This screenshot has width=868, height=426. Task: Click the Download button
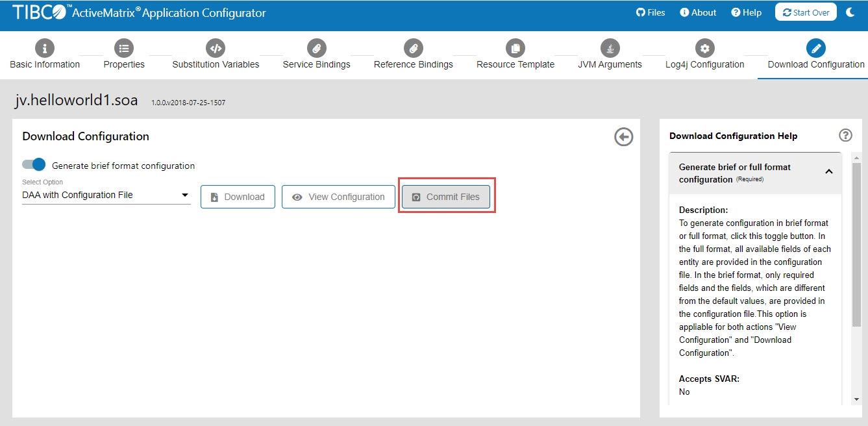click(238, 197)
